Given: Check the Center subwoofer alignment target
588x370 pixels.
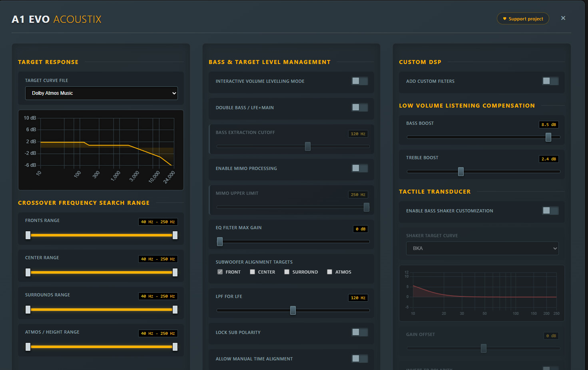Looking at the screenshot, I should click(x=252, y=272).
